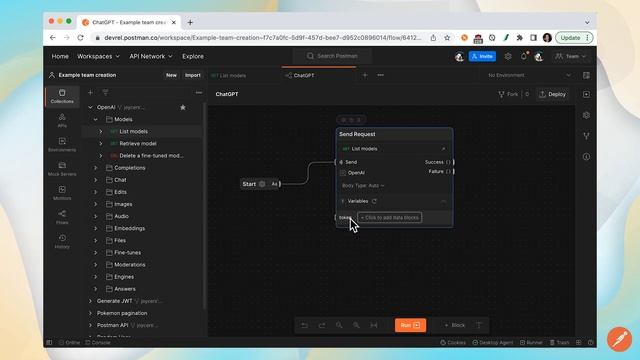Open the API Network menu
Image resolution: width=640 pixels, height=360 pixels.
[x=151, y=56]
